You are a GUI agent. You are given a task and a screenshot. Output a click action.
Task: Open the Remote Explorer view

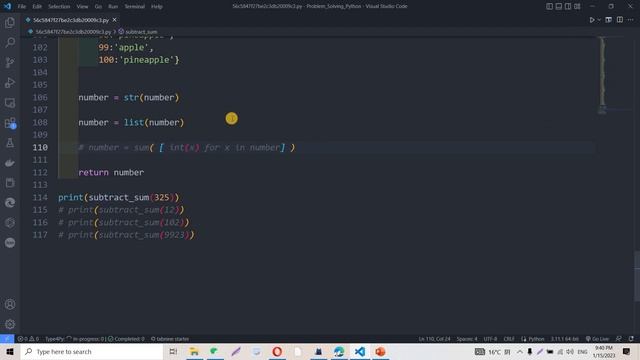click(10, 103)
